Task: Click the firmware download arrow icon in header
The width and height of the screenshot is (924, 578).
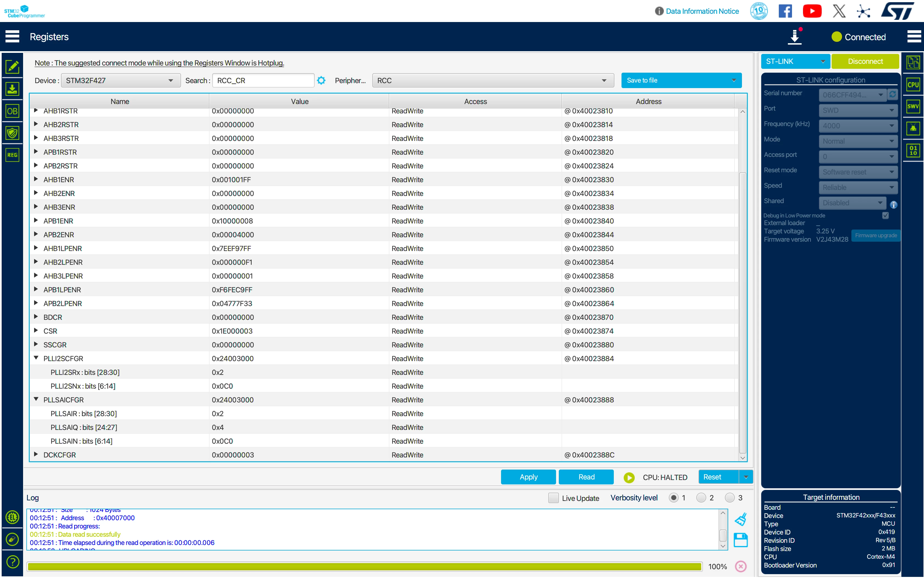Action: tap(794, 37)
